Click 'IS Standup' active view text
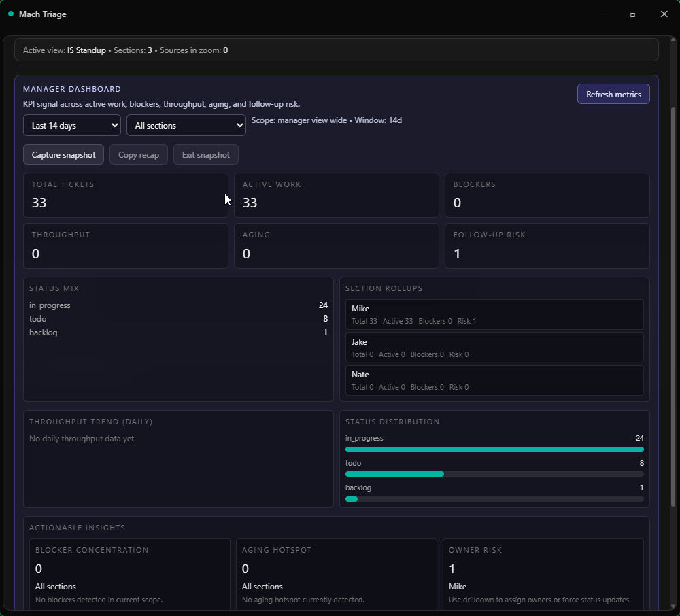The width and height of the screenshot is (680, 616). point(86,50)
